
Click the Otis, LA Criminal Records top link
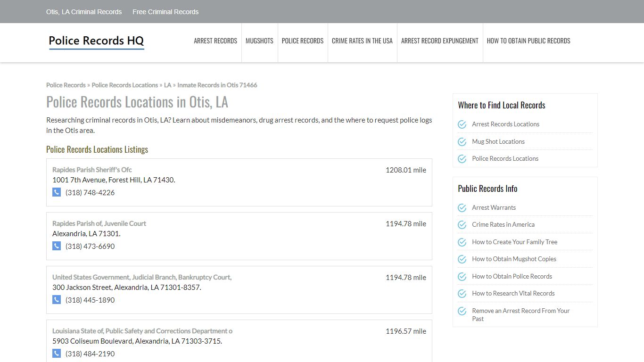(84, 12)
